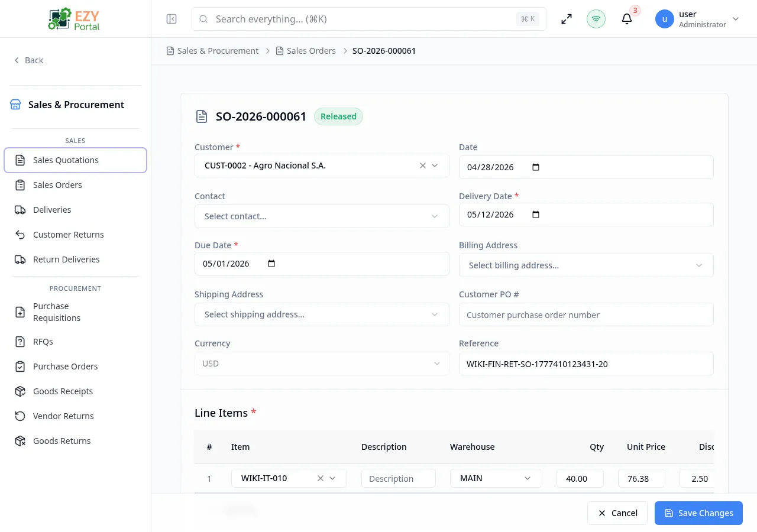Screen dimensions: 757x532
Task: Open the notifications bell
Action: pyautogui.click(x=627, y=19)
